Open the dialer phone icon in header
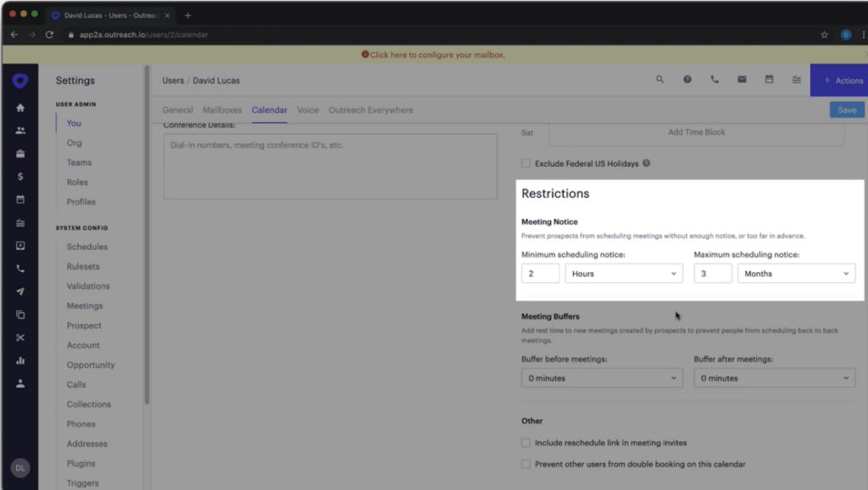This screenshot has width=868, height=490. pos(715,80)
